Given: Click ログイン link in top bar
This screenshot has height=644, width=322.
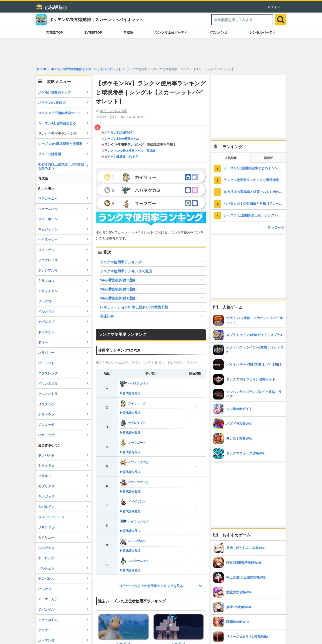Looking at the screenshot, I should (x=274, y=7).
